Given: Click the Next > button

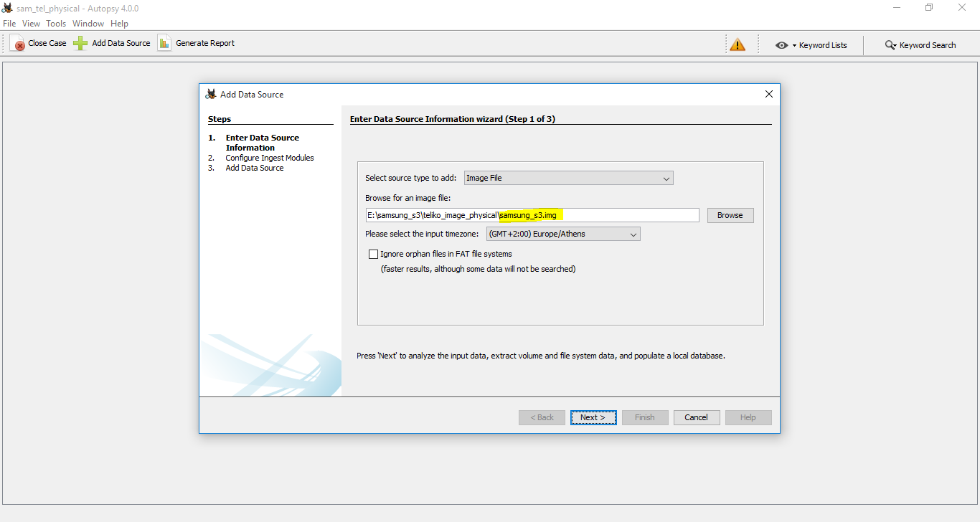Looking at the screenshot, I should pos(593,417).
